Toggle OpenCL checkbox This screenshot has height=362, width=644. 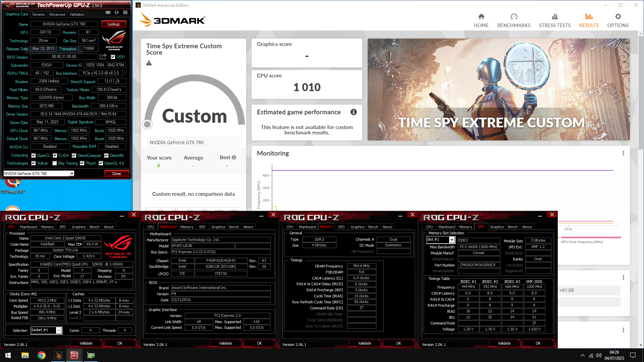point(34,156)
